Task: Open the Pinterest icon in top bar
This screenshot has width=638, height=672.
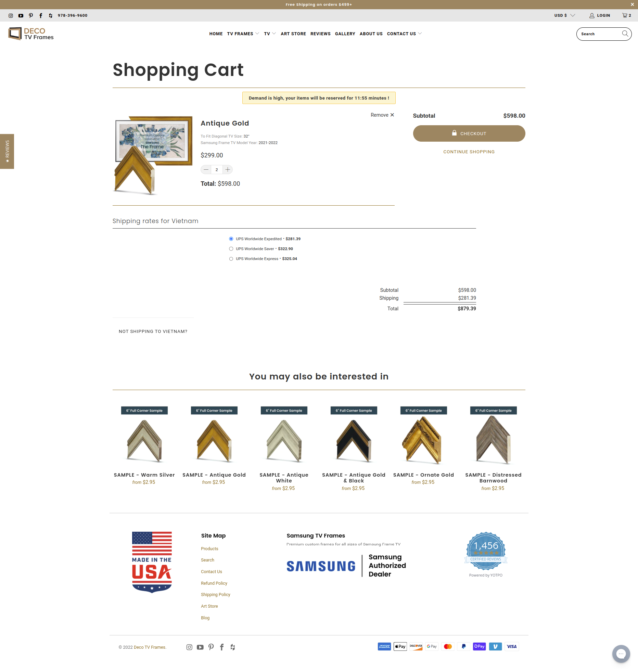Action: coord(31,15)
